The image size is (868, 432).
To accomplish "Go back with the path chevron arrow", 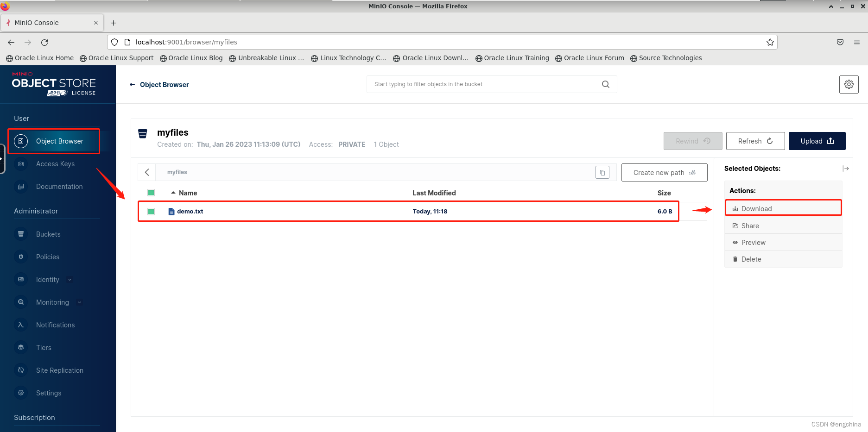I will point(147,172).
